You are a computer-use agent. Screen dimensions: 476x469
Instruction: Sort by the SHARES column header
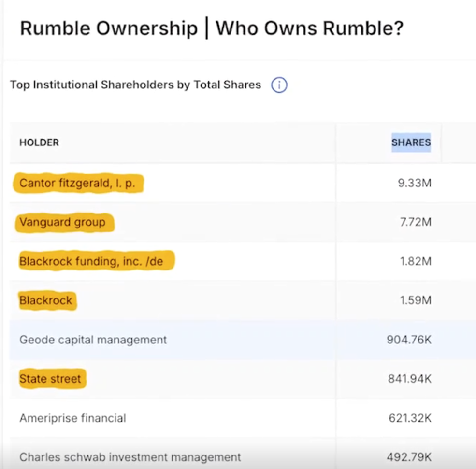click(x=411, y=142)
